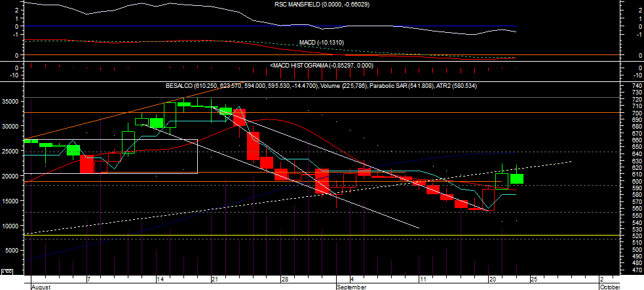Click the date marker 14 on time axis
The height and width of the screenshot is (290, 644).
(x=161, y=280)
